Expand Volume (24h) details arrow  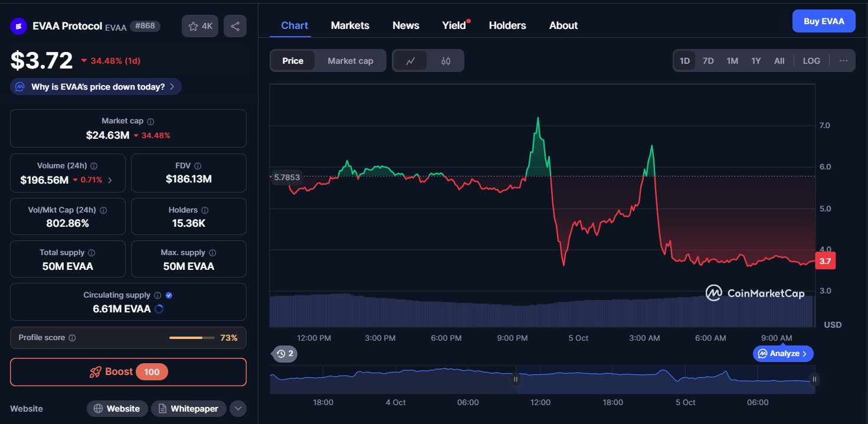point(110,180)
